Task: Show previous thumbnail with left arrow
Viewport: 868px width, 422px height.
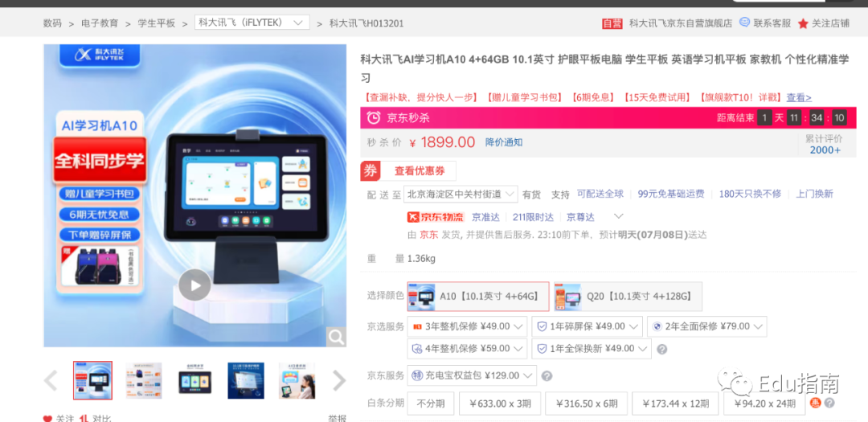Action: point(51,380)
